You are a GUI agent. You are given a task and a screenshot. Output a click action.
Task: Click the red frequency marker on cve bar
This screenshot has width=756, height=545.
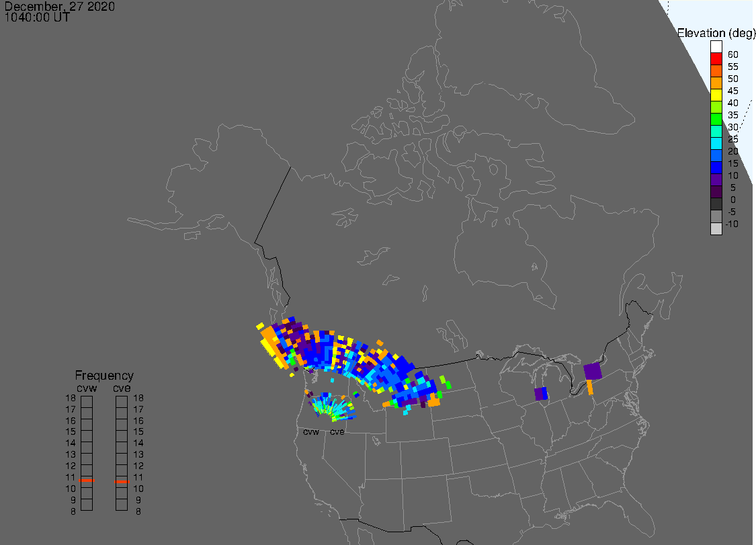point(122,481)
